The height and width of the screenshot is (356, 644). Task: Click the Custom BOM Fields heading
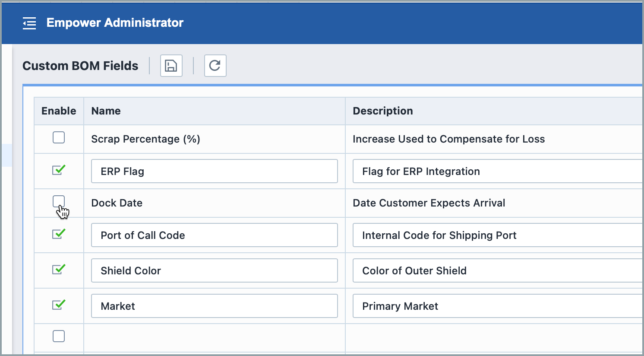tap(80, 66)
